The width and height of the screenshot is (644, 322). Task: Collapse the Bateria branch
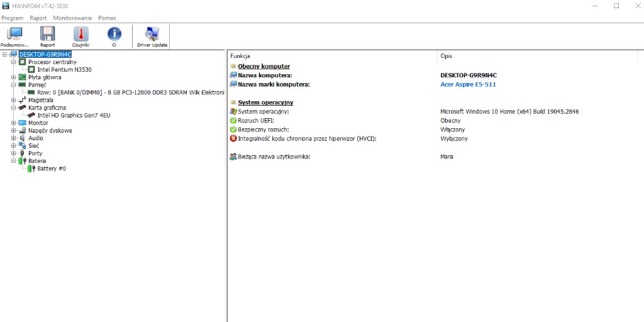pos(14,160)
